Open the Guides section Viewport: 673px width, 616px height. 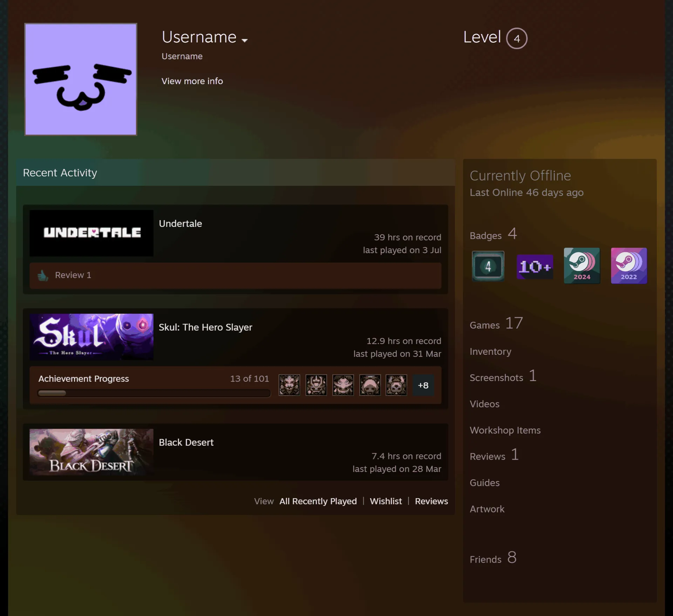point(484,483)
